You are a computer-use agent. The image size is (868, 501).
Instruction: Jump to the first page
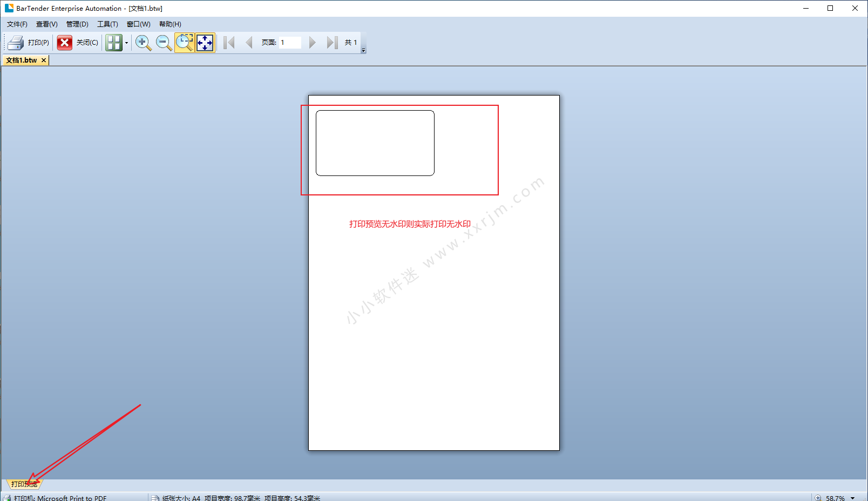229,43
